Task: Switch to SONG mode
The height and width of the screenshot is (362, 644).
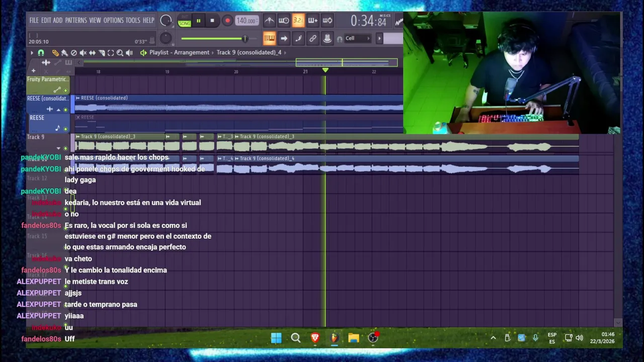Action: coord(185,24)
